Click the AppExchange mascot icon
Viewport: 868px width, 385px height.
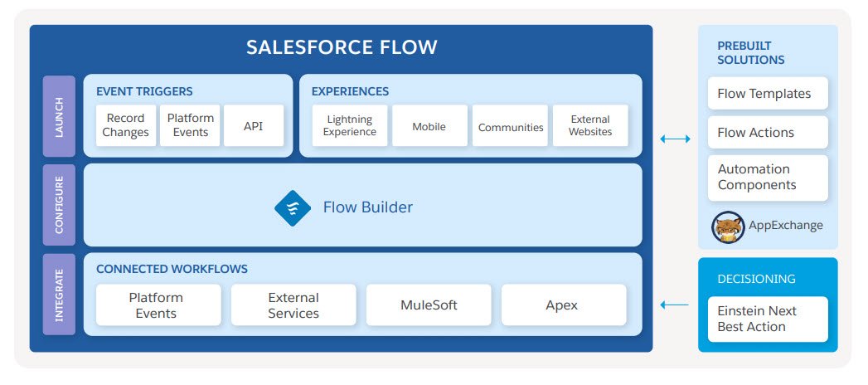[x=728, y=227]
